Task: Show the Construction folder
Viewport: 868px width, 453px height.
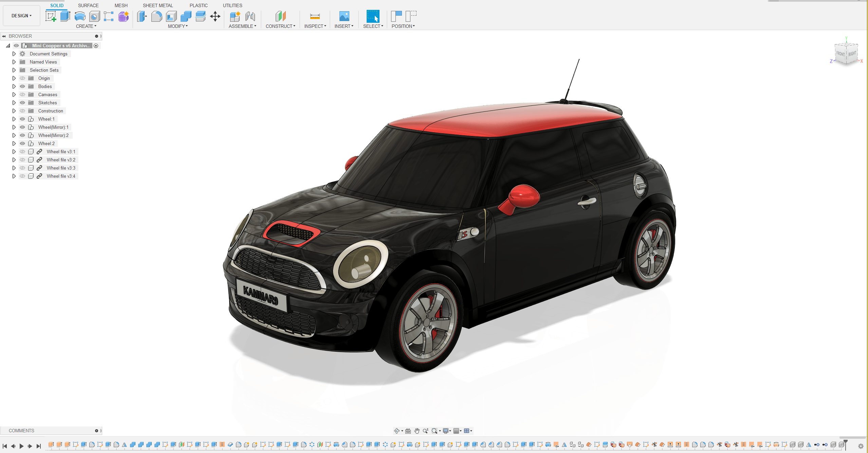Action: click(22, 111)
